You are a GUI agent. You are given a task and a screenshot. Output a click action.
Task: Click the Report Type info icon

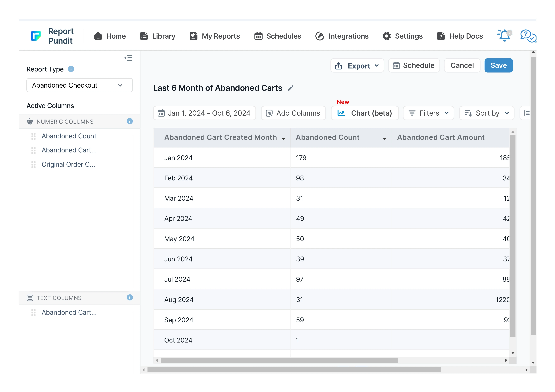pos(71,69)
